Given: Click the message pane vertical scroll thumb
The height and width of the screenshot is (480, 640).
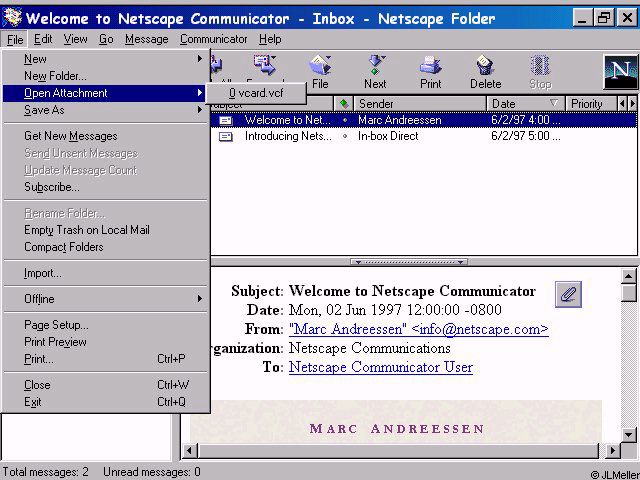Looking at the screenshot, I should point(629,293).
